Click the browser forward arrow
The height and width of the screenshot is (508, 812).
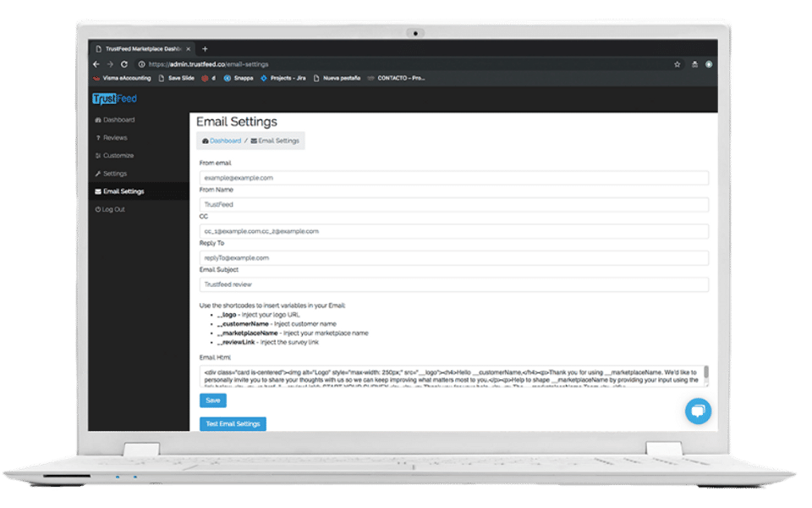click(x=110, y=64)
